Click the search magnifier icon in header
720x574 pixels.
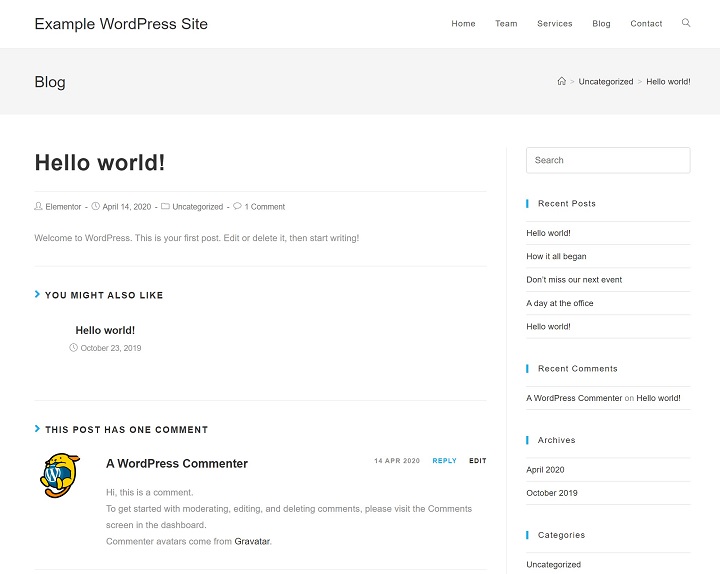coord(686,23)
